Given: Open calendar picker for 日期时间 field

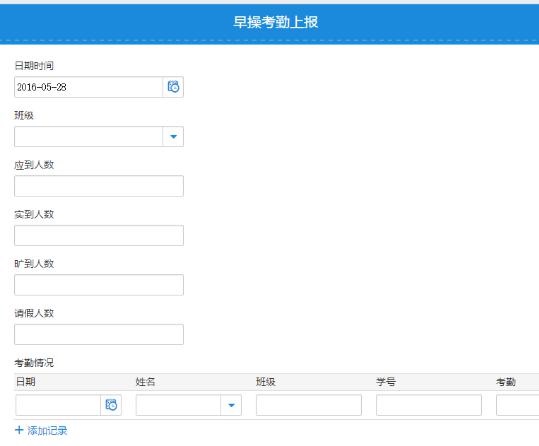Looking at the screenshot, I should (x=173, y=87).
